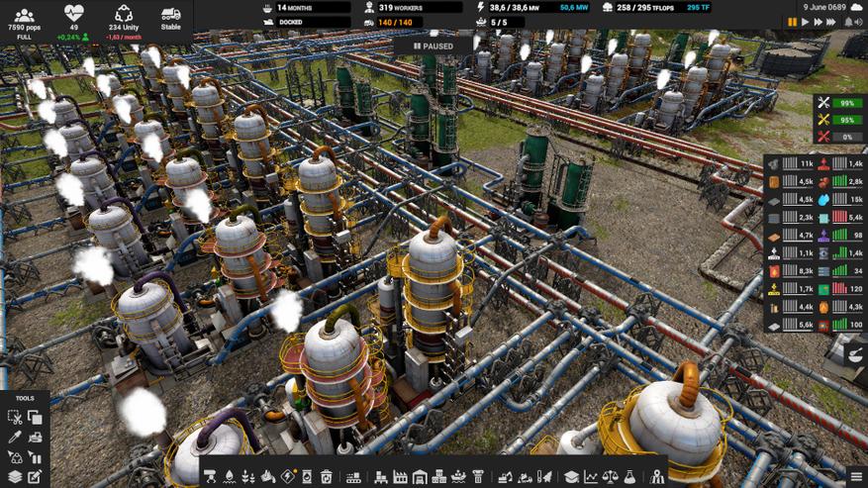Select the resource row showing 11k
This screenshot has height=488, width=868.
point(791,164)
